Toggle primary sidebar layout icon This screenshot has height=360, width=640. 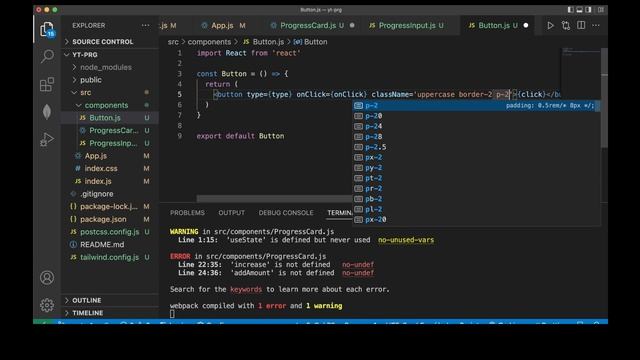570,9
